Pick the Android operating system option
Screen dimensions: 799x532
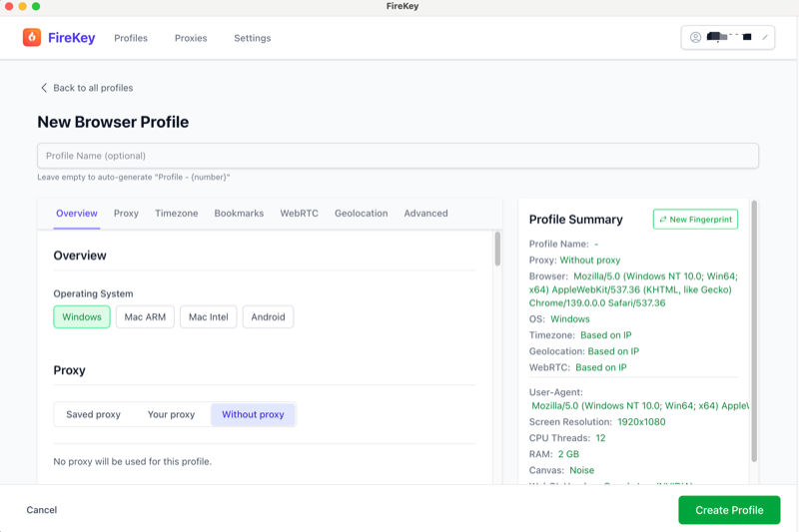click(268, 317)
